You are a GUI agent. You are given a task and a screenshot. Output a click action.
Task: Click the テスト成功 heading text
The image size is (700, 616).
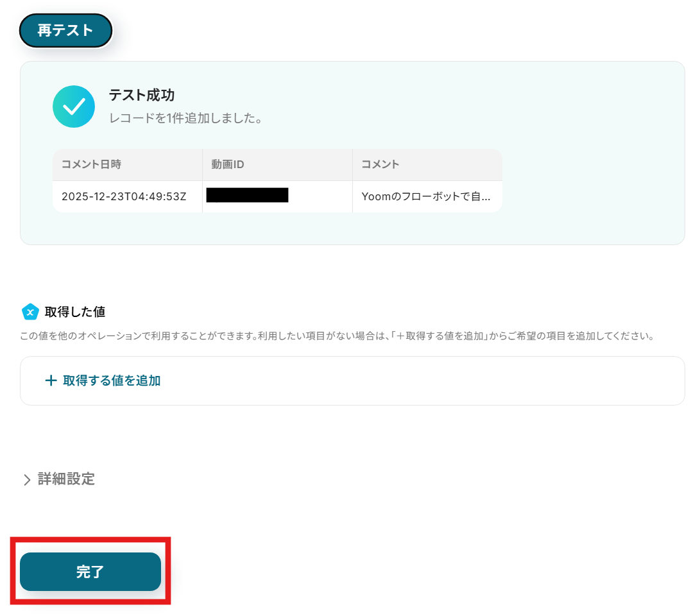(x=141, y=95)
